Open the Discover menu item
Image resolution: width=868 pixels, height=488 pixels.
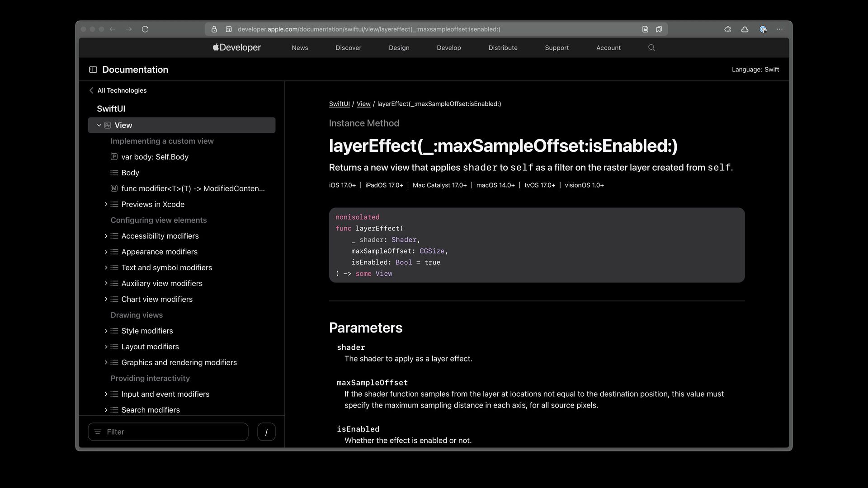click(348, 48)
